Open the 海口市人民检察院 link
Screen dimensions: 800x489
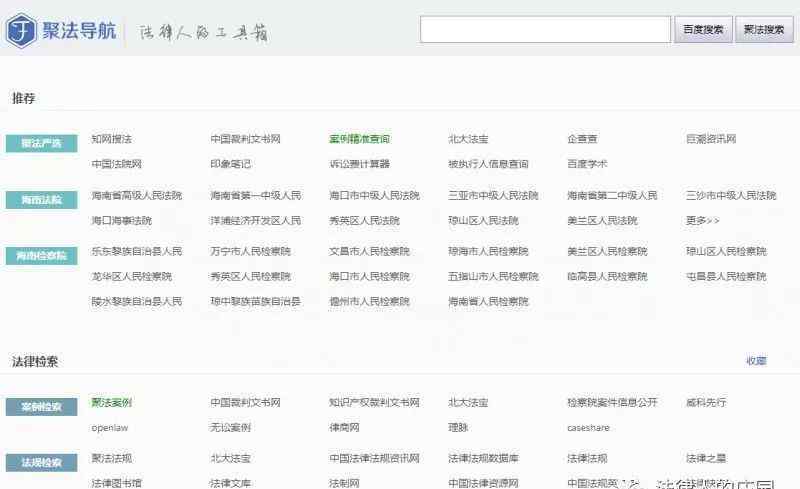pos(369,276)
